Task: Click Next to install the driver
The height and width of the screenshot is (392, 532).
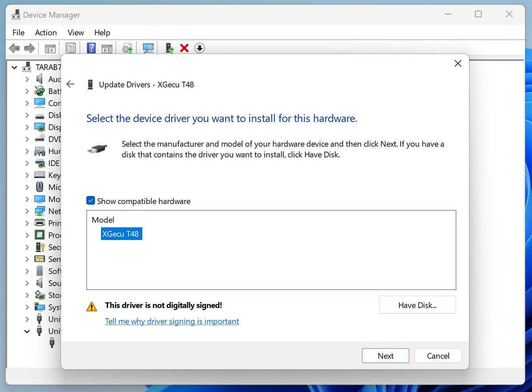Action: (x=386, y=356)
